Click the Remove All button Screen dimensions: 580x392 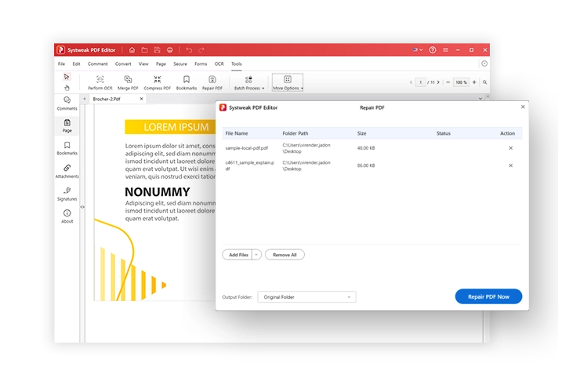tap(285, 255)
